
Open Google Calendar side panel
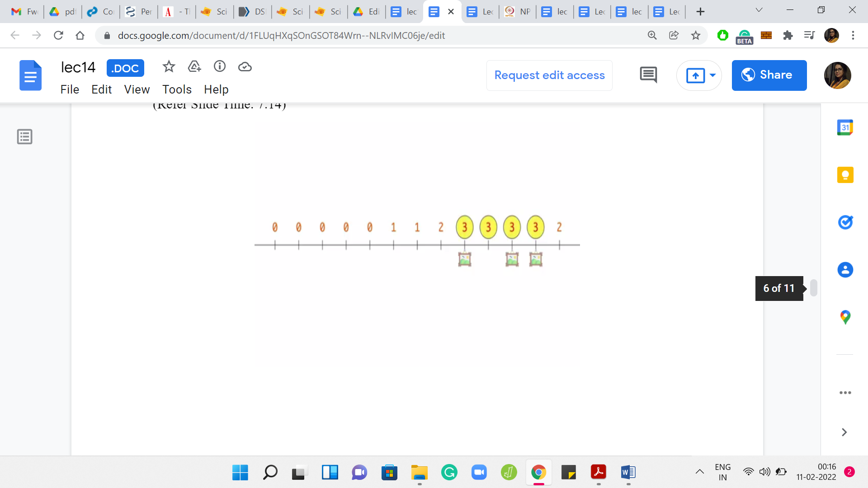pos(845,128)
